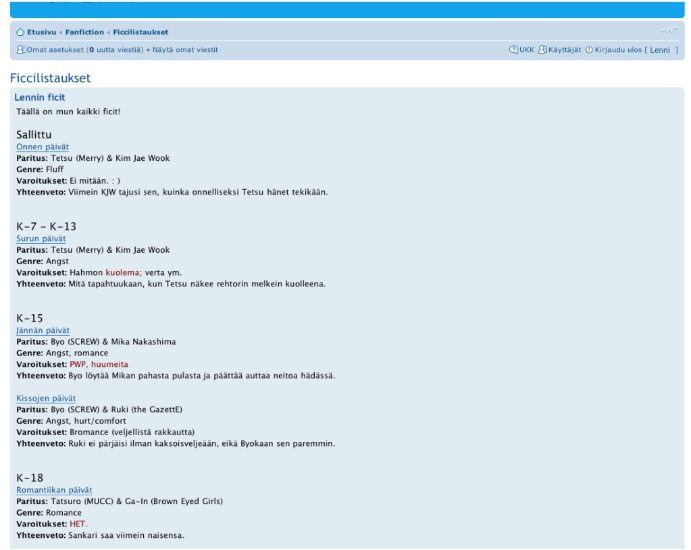Viewport: 691px width, 550px height.
Task: Click the Käyttäjät members icon
Action: click(x=542, y=50)
